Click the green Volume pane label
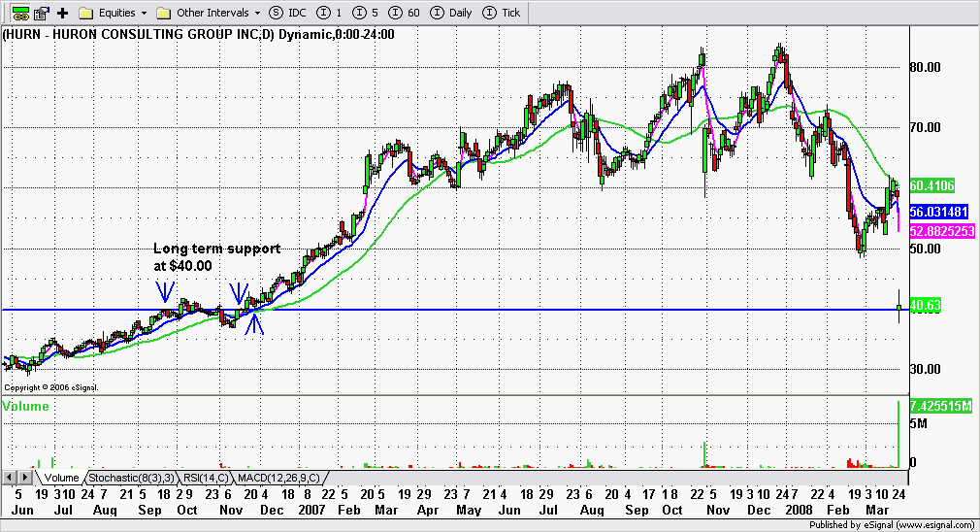The height and width of the screenshot is (532, 980). [25, 407]
